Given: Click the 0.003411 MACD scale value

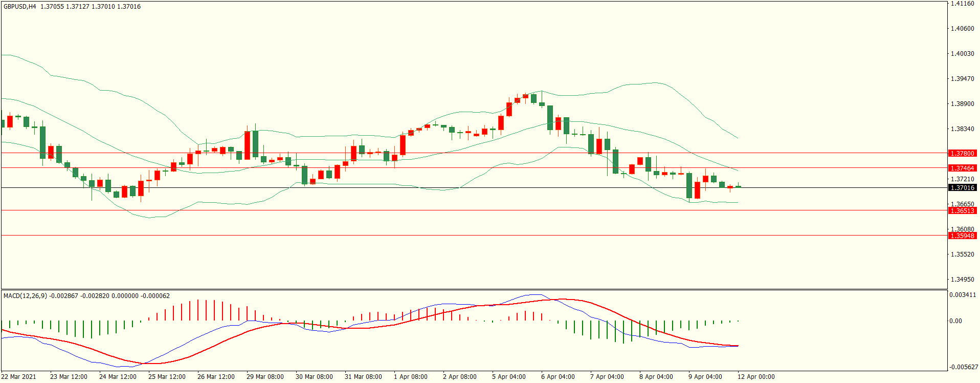Looking at the screenshot, I should coord(963,295).
